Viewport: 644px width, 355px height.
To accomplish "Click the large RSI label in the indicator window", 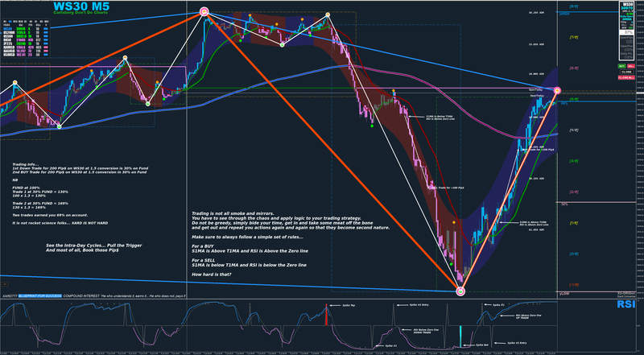I will pos(626,304).
